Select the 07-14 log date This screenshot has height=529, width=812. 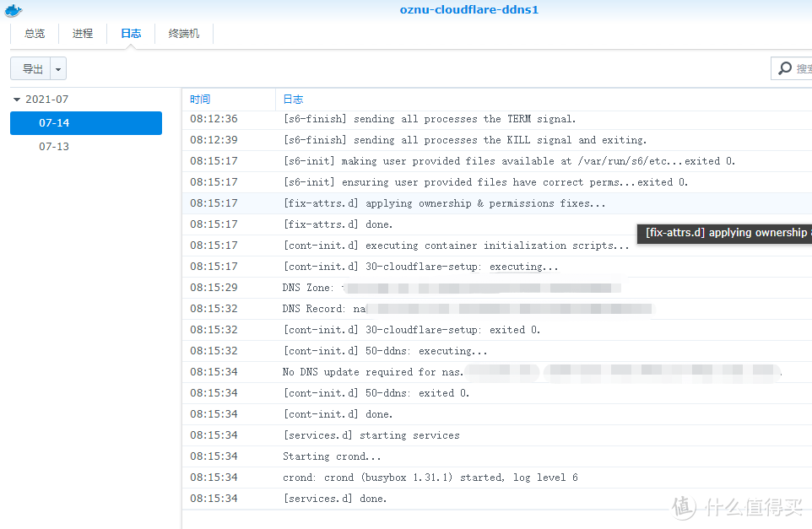pos(86,123)
